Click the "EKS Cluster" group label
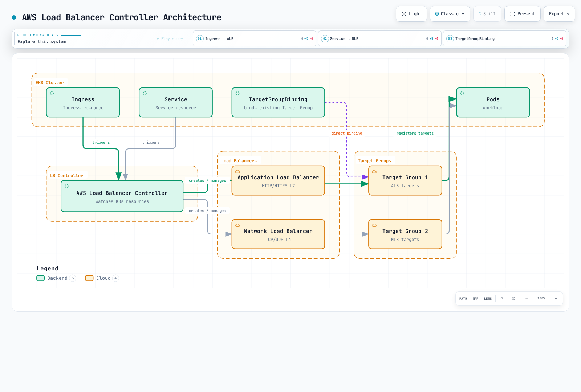Viewport: 581px width, 392px height. (x=49, y=83)
